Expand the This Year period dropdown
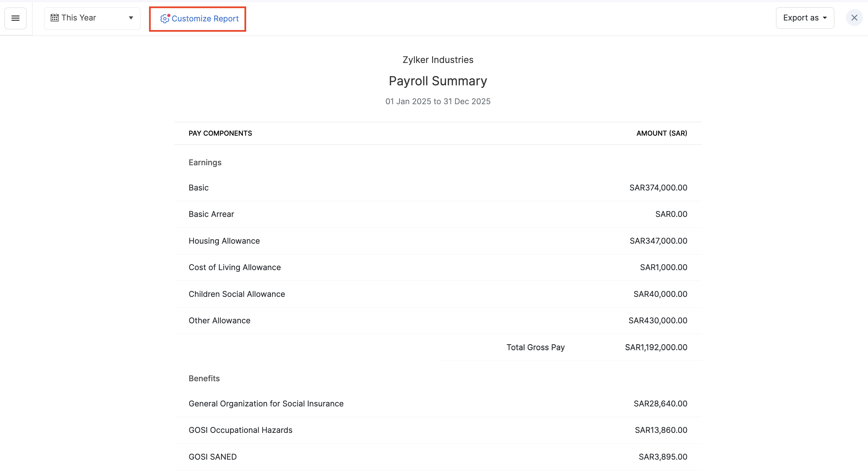 (x=92, y=18)
